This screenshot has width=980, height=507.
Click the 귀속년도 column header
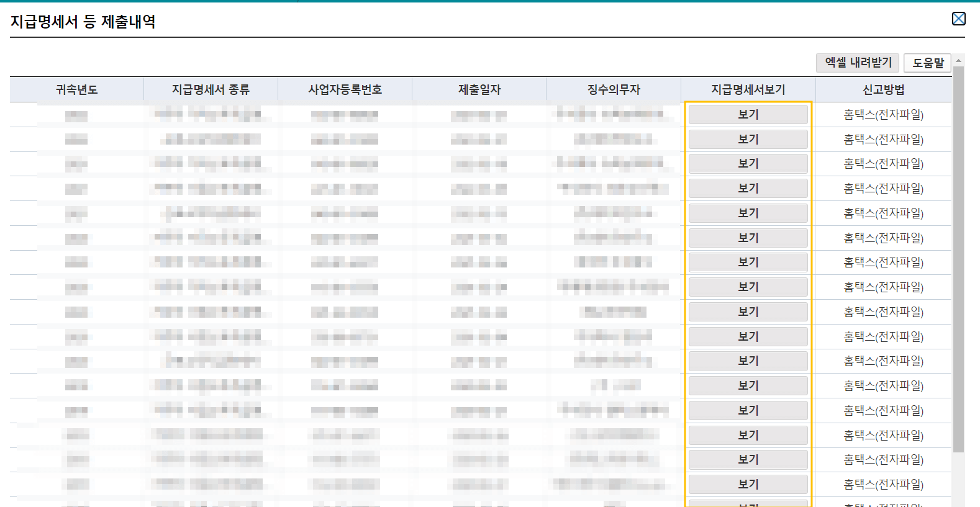pos(77,90)
